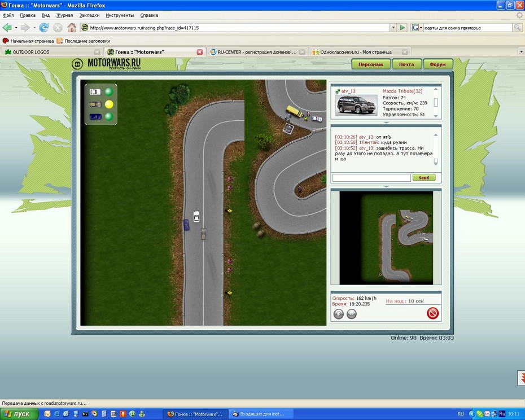Image resolution: width=525 pixels, height=420 pixels.
Task: Open the Начальная страница bookmark
Action: pyautogui.click(x=28, y=41)
